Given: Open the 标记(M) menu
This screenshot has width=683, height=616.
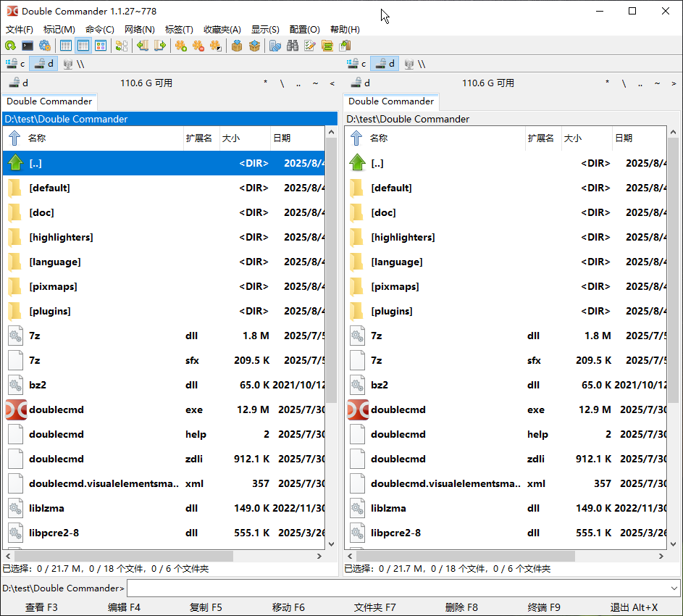Looking at the screenshot, I should coord(59,29).
